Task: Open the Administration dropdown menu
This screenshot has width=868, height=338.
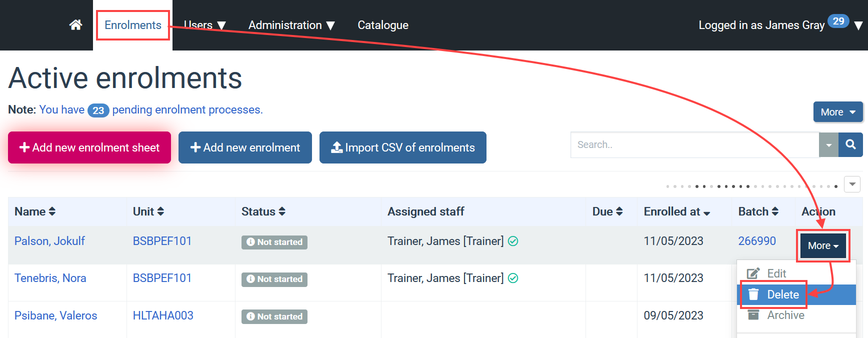Action: (x=291, y=25)
